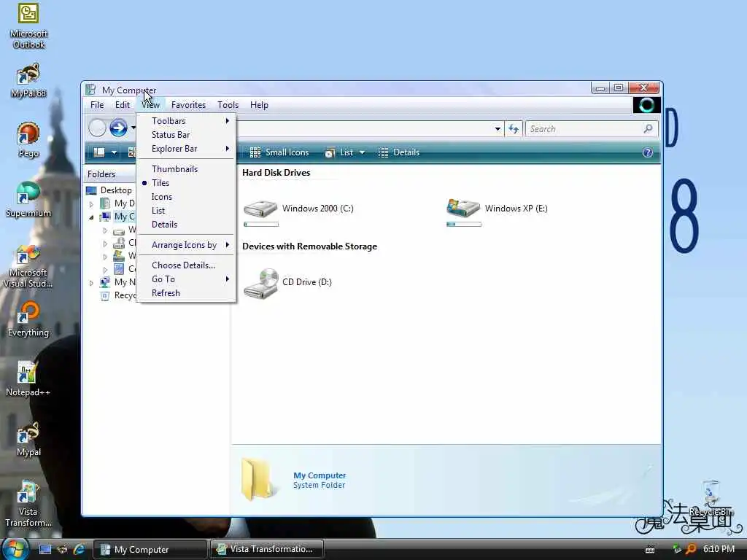Viewport: 747px width, 560px height.
Task: Select the Mypal desktop shortcut
Action: pos(28,439)
